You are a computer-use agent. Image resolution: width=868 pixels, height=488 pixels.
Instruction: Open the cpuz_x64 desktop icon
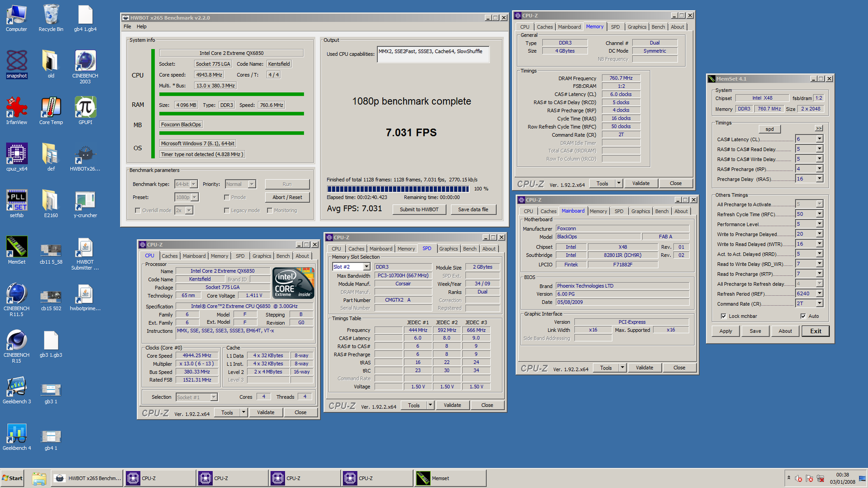pos(16,158)
